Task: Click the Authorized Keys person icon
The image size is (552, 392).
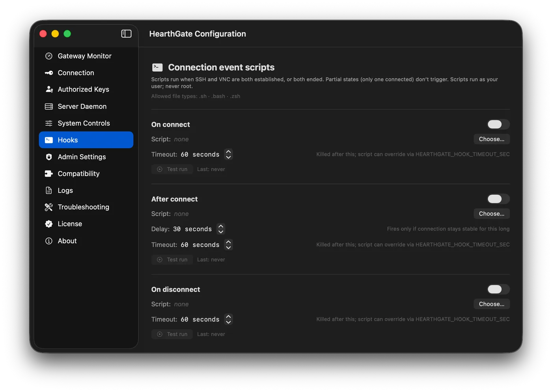Action: tap(49, 90)
